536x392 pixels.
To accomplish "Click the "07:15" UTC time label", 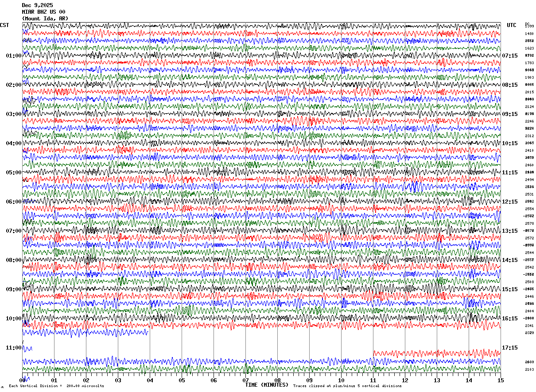I will (510, 56).
